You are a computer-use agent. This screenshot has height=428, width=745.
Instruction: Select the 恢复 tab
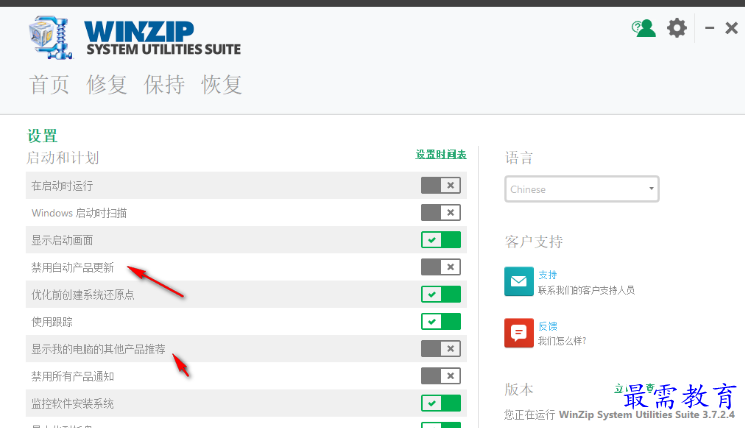pos(222,85)
